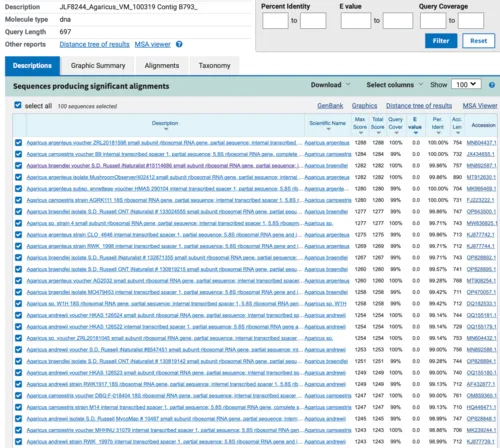
Task: Uncheck the Agaricus argenteus ZRL20181598 row
Action: click(x=18, y=143)
